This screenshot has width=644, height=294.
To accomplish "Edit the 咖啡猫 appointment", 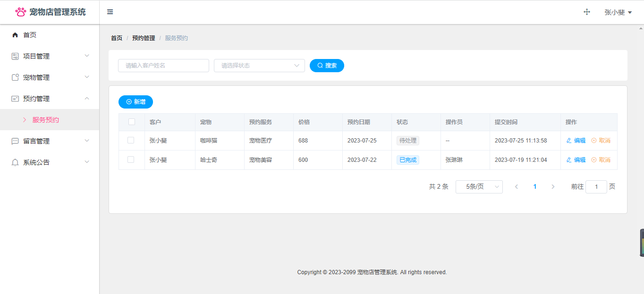I will 576,140.
